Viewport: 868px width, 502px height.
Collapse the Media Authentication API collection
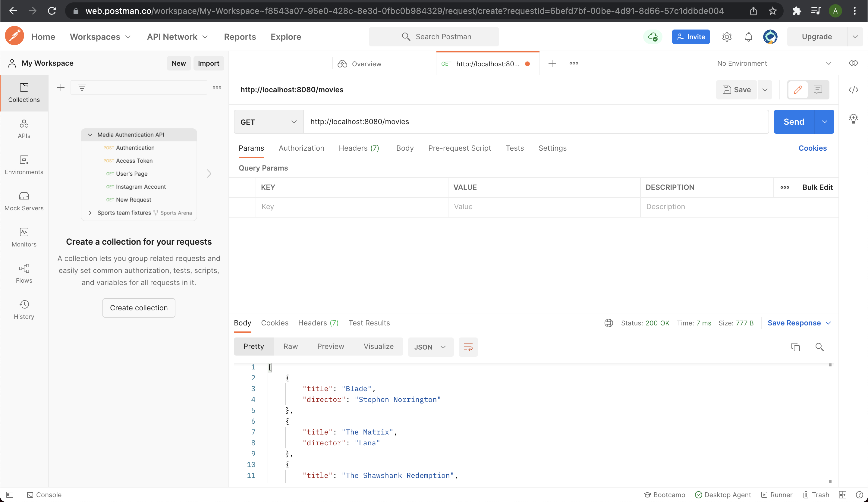pyautogui.click(x=90, y=135)
